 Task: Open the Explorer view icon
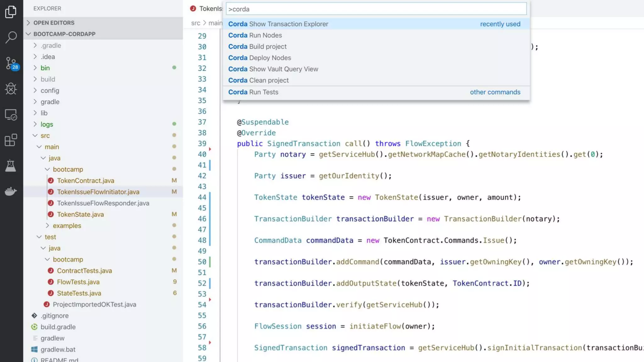pos(11,12)
